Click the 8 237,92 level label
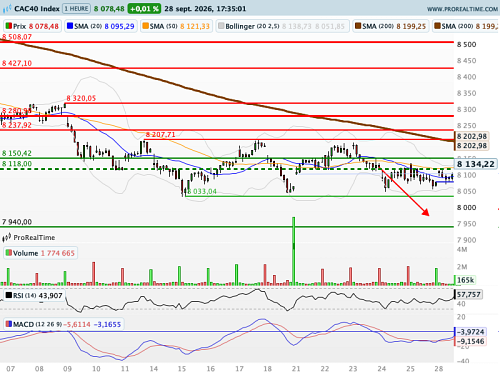Image resolution: width=500 pixels, height=375 pixels. [x=17, y=125]
